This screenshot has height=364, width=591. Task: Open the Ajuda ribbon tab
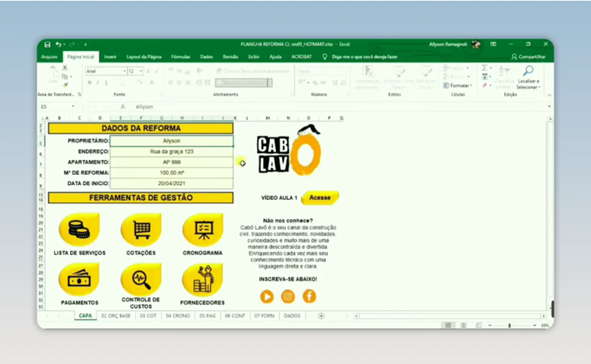pyautogui.click(x=276, y=57)
